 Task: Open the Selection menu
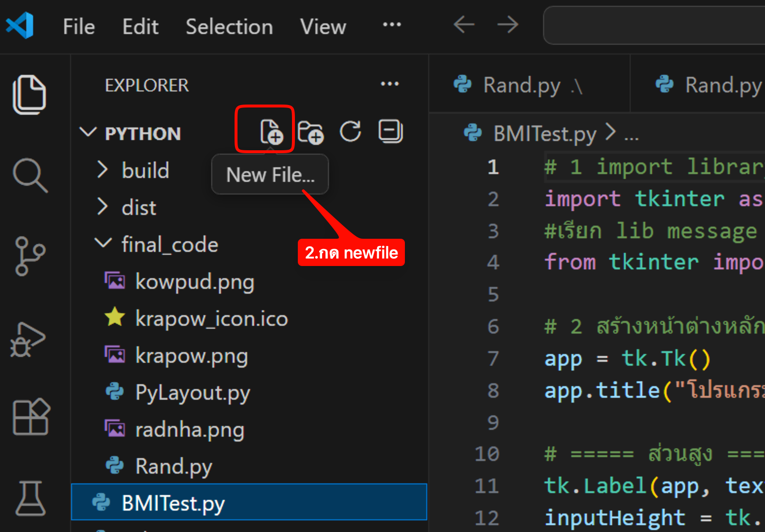(x=229, y=27)
